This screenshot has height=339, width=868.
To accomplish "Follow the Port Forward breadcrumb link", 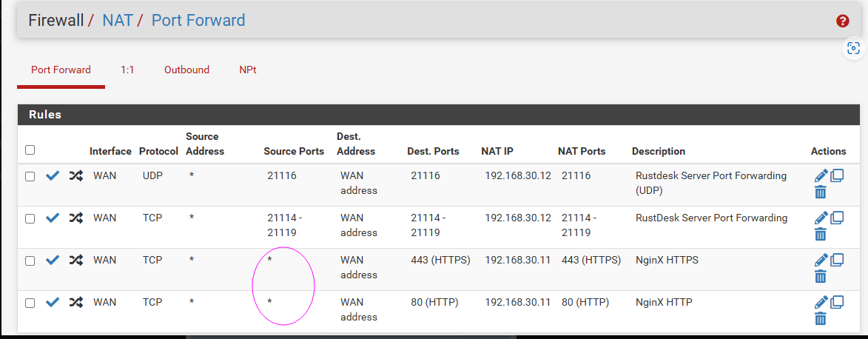I will [198, 21].
